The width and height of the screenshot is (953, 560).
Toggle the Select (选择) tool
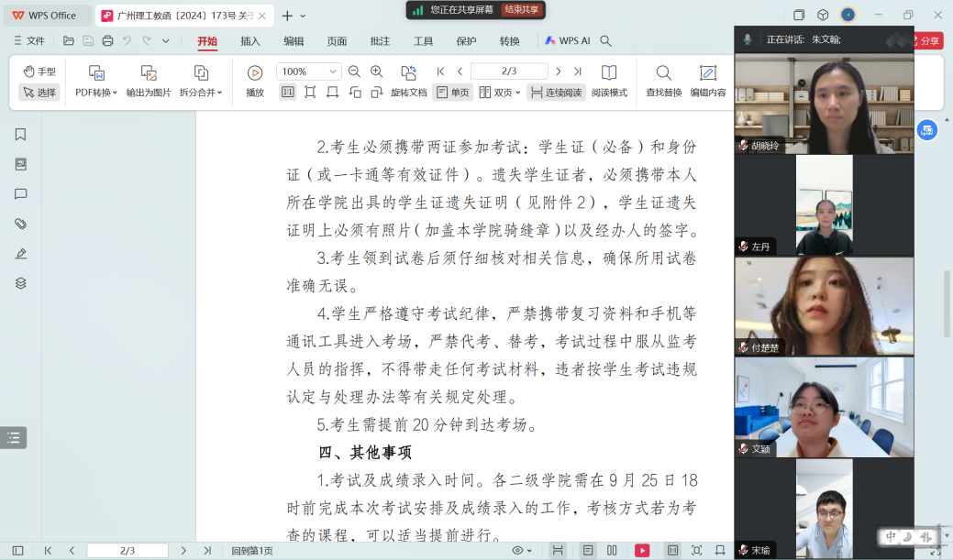[39, 93]
